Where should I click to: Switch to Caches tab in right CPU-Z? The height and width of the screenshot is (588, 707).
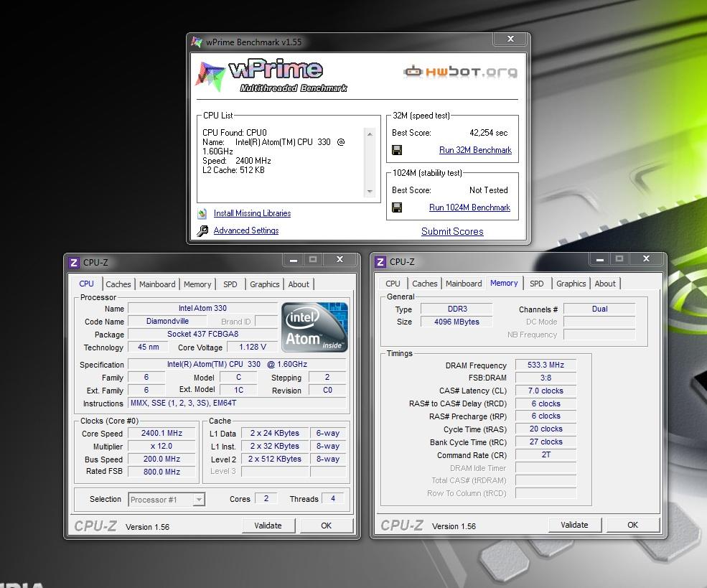click(425, 284)
